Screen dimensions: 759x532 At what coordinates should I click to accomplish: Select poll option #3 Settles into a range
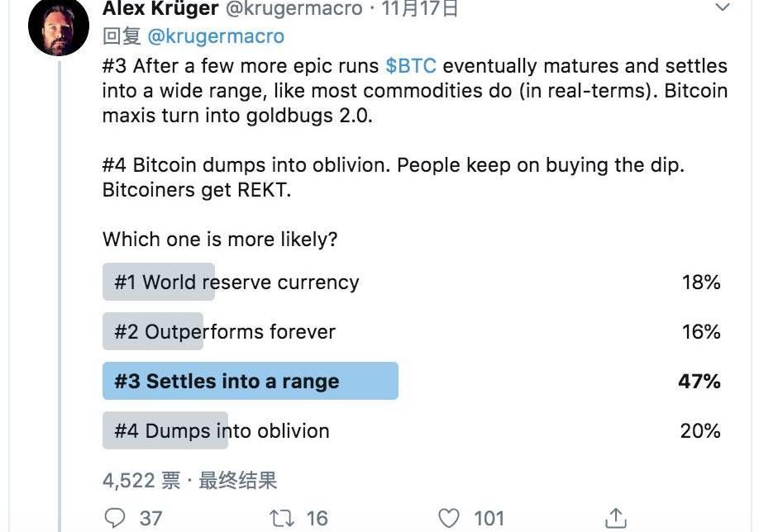(227, 382)
